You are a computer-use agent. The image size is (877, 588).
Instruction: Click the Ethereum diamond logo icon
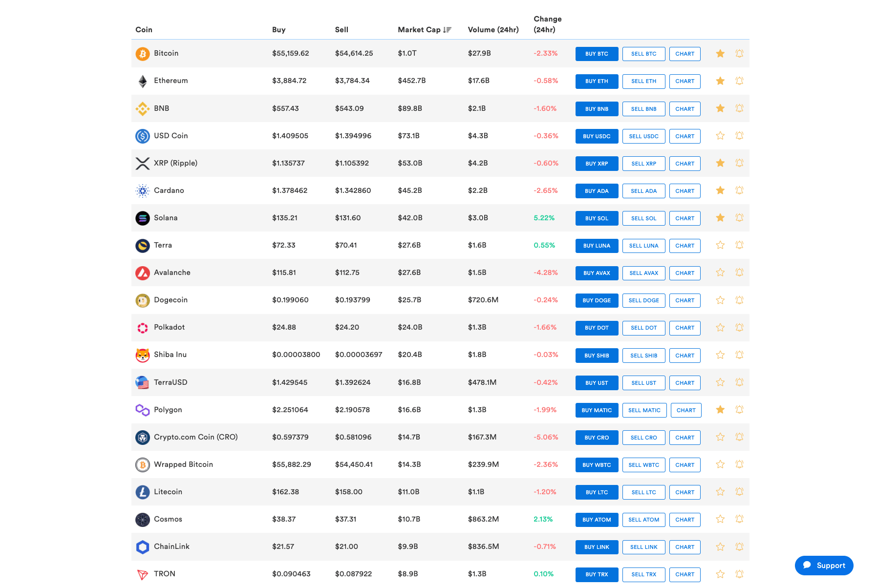143,81
